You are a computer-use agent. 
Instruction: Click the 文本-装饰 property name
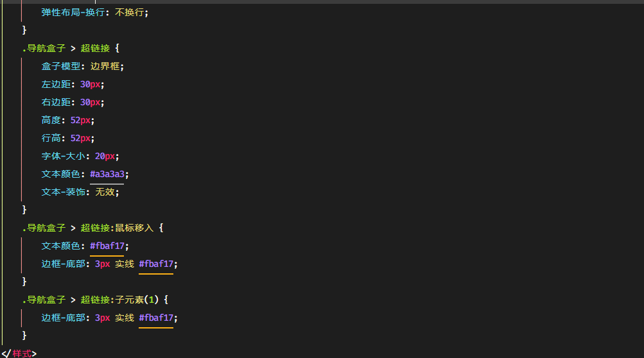pos(64,192)
